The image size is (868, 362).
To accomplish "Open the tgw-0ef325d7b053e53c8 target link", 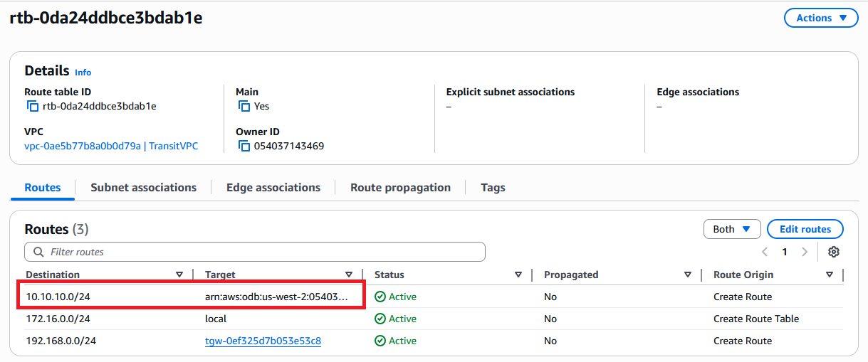I will [x=263, y=341].
